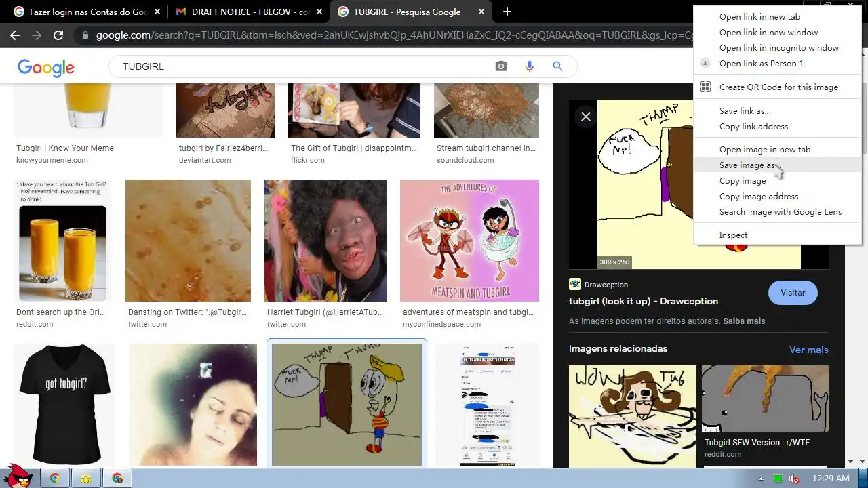Reload the current page
The height and width of the screenshot is (488, 868).
[58, 35]
